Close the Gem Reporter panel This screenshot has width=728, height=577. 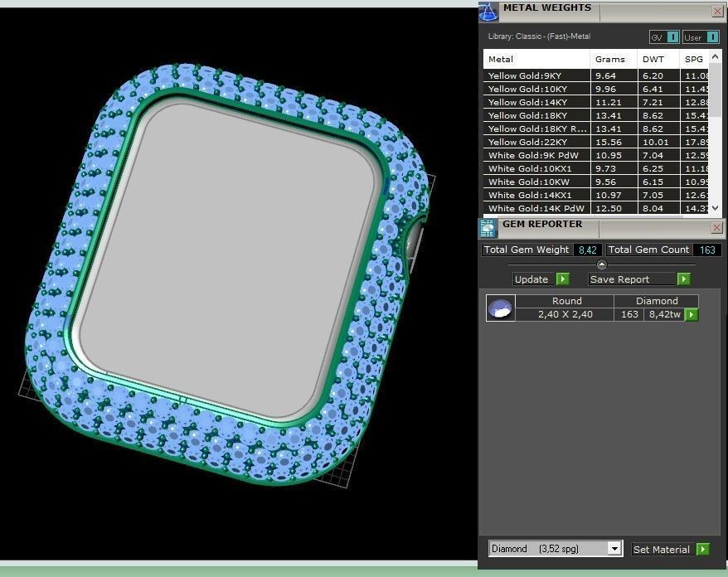click(717, 227)
